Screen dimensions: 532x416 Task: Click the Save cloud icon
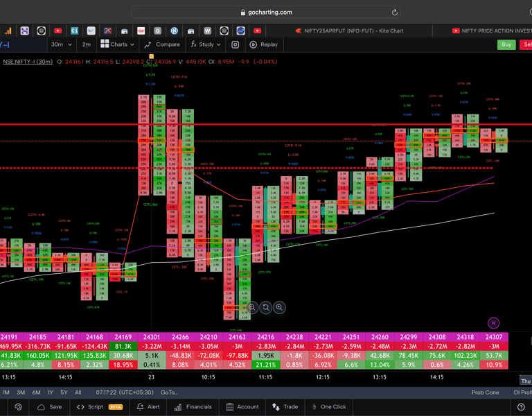(41, 407)
